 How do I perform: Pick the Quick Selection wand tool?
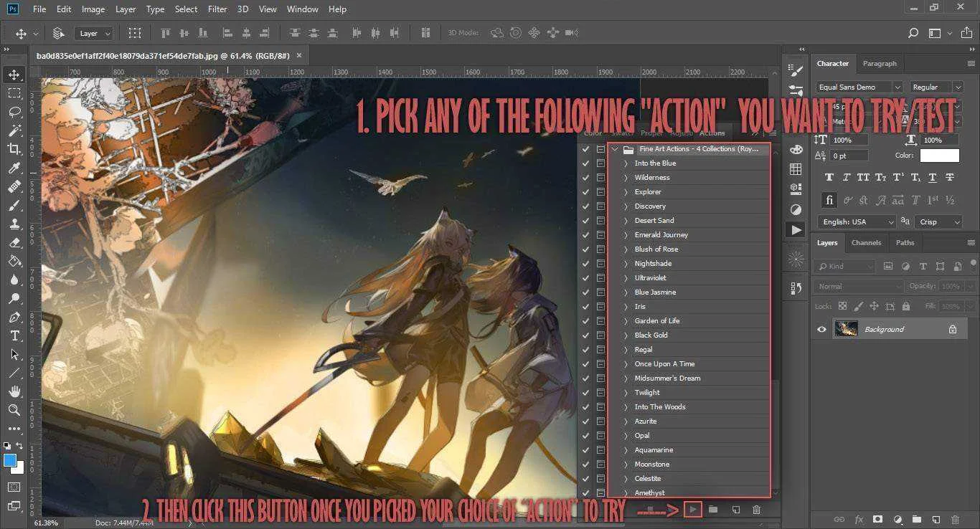click(x=14, y=130)
